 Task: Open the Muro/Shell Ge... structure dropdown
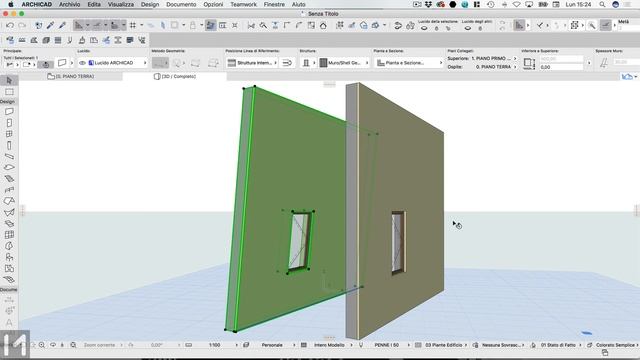coord(344,63)
